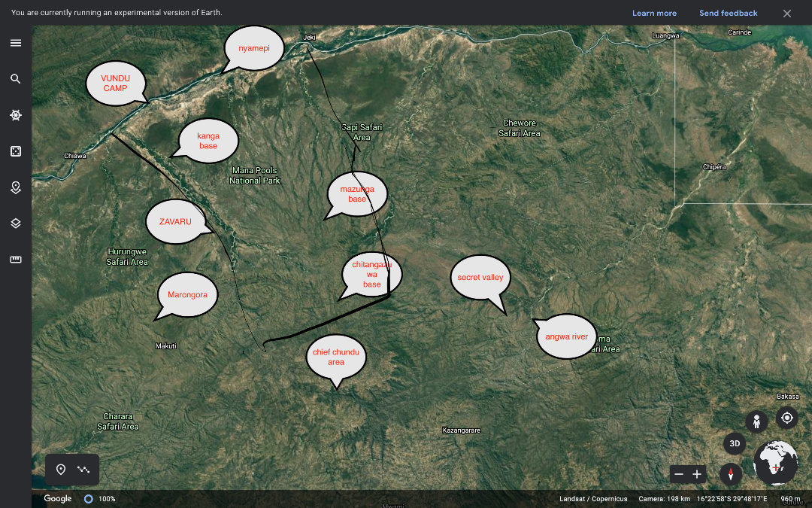
Task: Click the Send feedback link
Action: [x=728, y=13]
